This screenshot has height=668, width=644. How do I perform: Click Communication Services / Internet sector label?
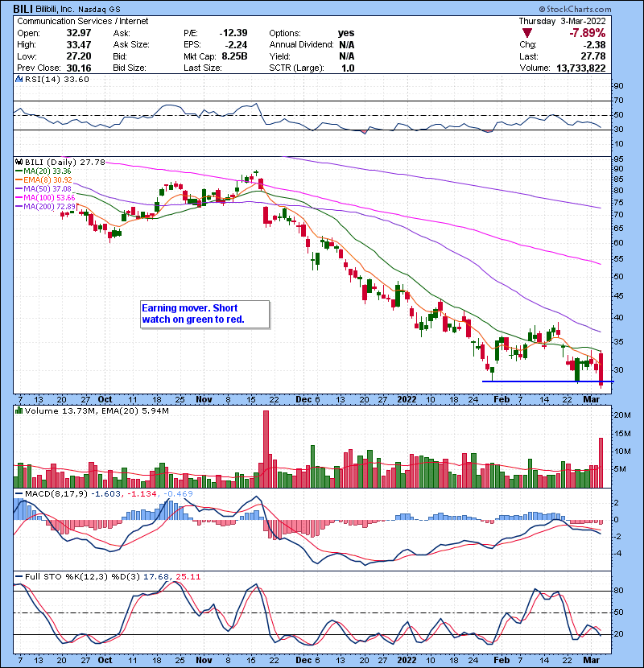83,21
